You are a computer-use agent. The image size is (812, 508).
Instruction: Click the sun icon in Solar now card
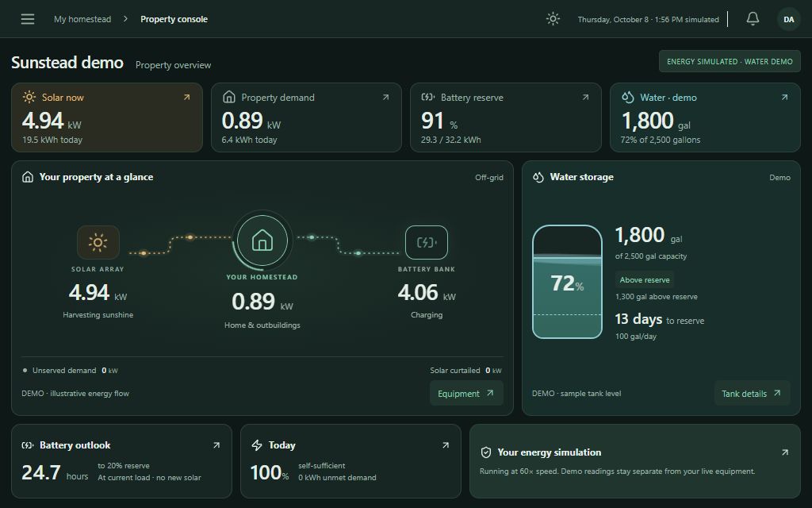tap(29, 97)
